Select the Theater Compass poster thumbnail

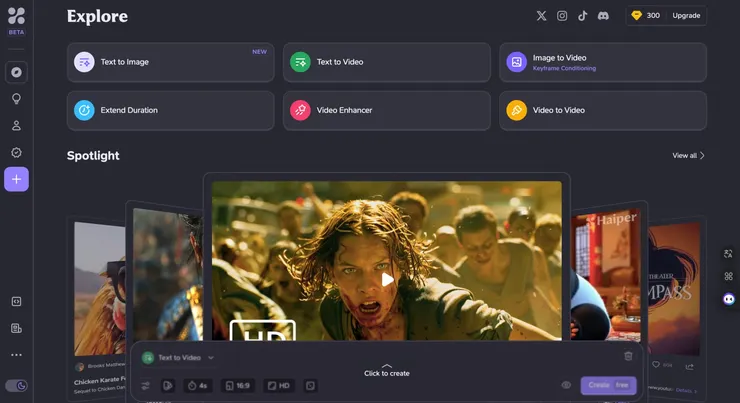[674, 288]
